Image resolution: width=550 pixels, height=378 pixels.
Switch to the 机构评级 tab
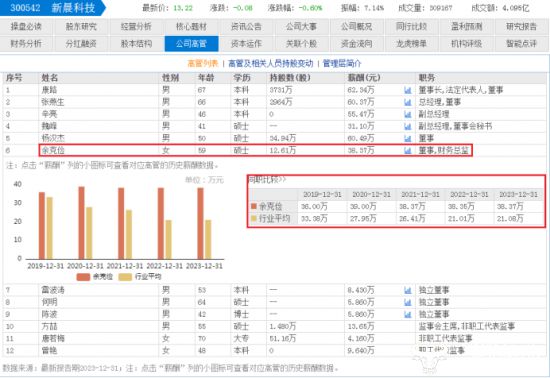(x=467, y=43)
